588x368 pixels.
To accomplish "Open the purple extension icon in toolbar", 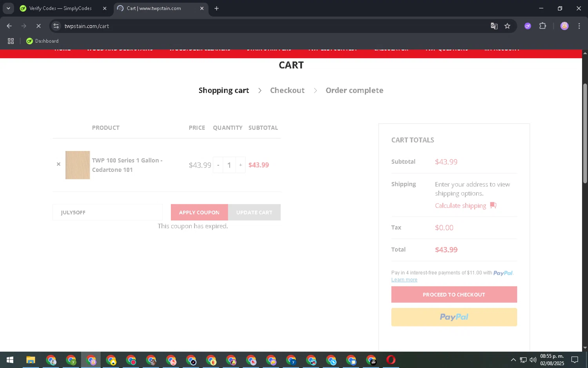I will (528, 26).
